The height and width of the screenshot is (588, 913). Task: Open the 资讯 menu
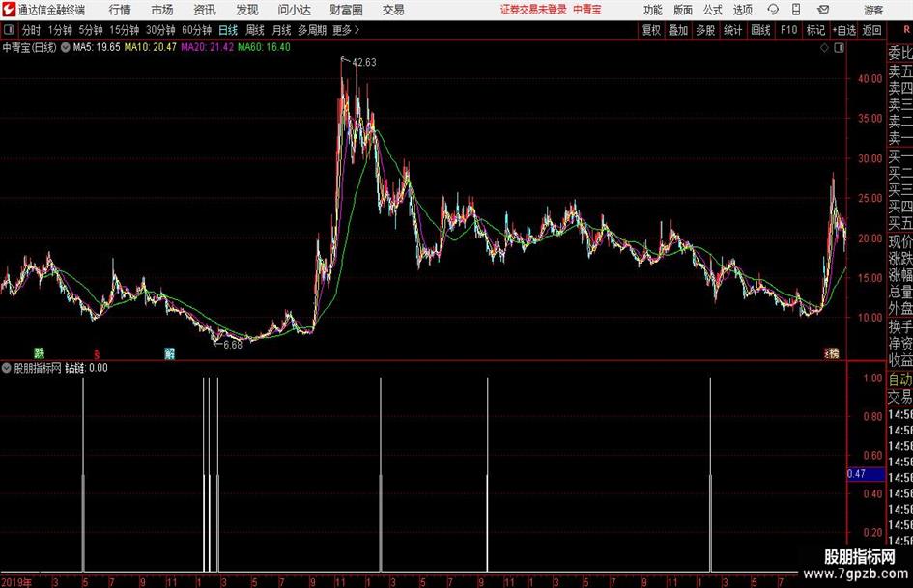[x=205, y=10]
